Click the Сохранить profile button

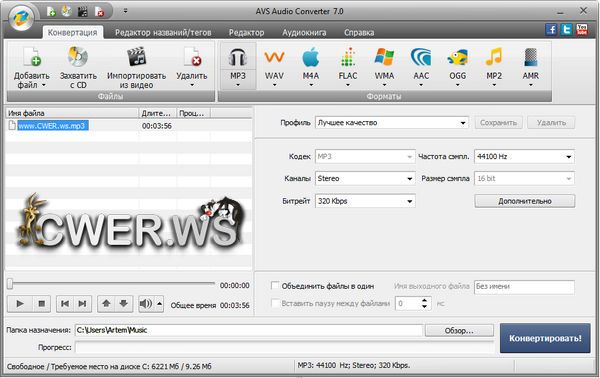tap(498, 123)
